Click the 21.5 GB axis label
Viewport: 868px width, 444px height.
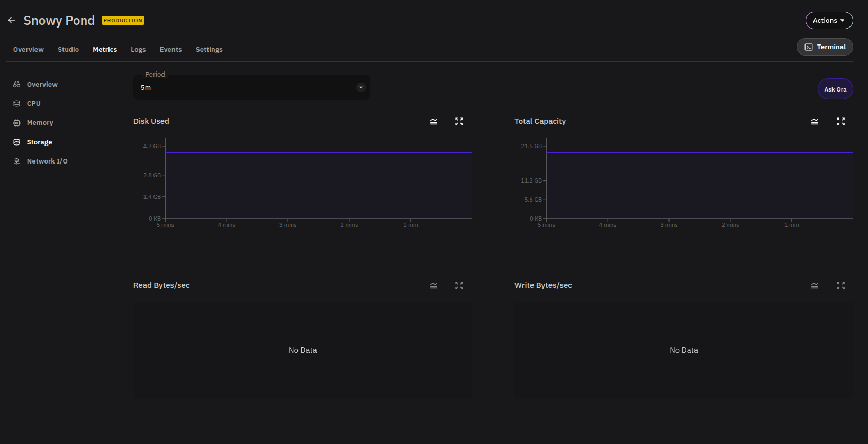click(531, 146)
